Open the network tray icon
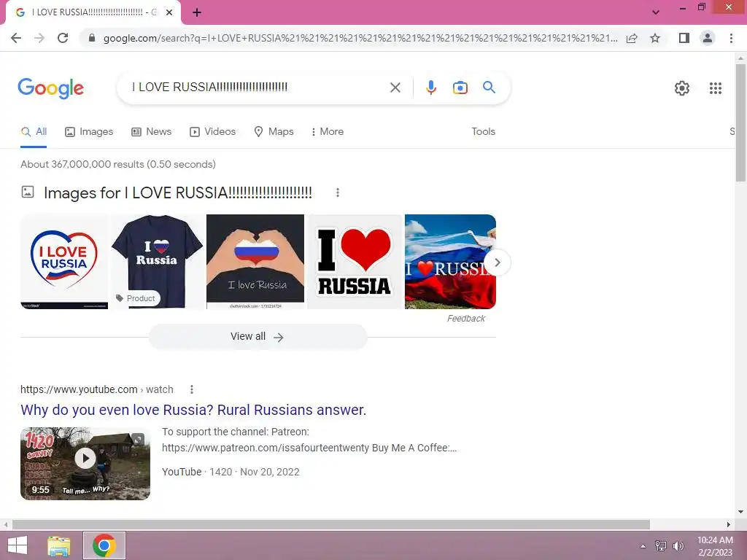 pos(661,546)
